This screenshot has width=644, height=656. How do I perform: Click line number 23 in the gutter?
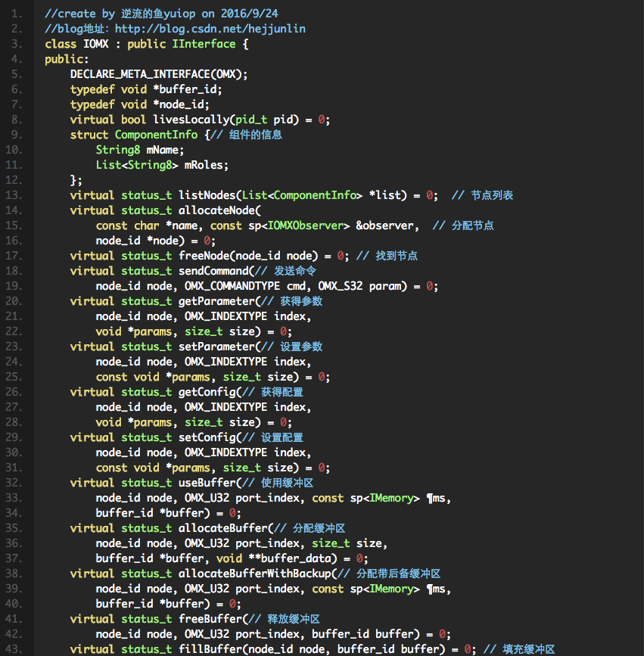tap(15, 347)
